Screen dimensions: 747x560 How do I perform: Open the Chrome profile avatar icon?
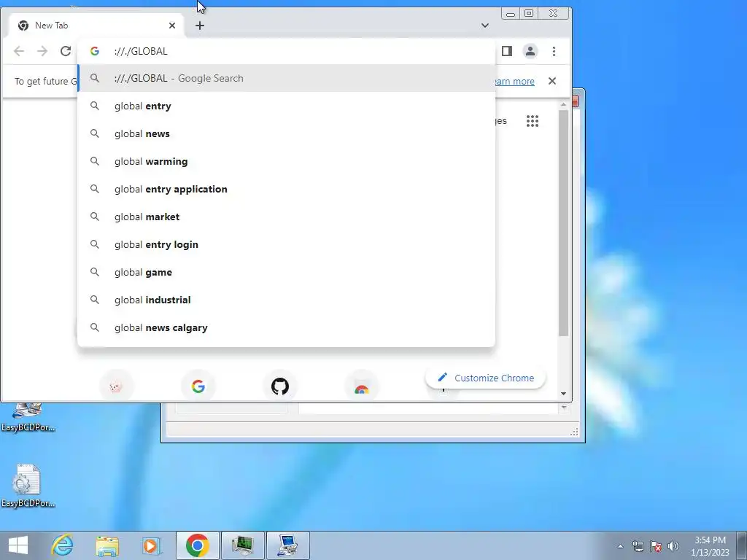pyautogui.click(x=530, y=51)
